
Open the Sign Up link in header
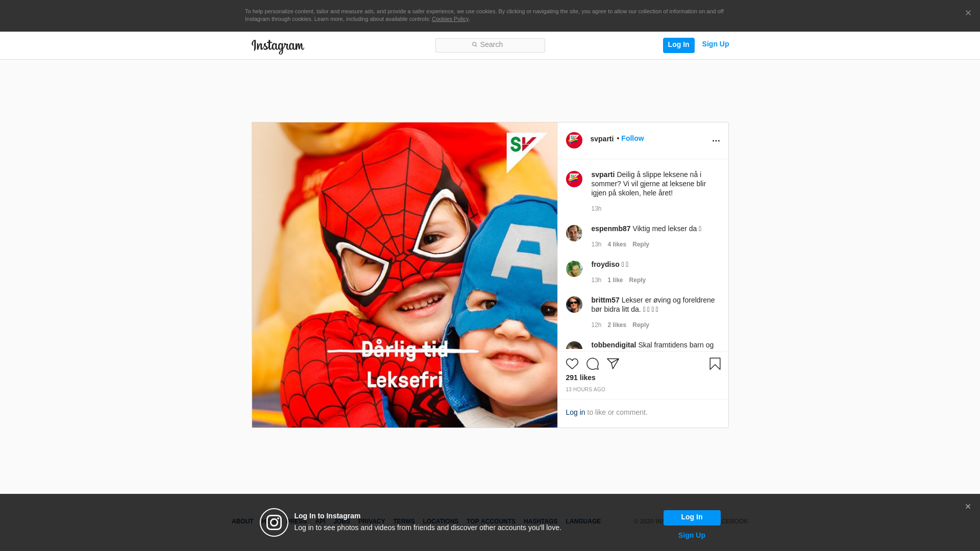pyautogui.click(x=715, y=44)
